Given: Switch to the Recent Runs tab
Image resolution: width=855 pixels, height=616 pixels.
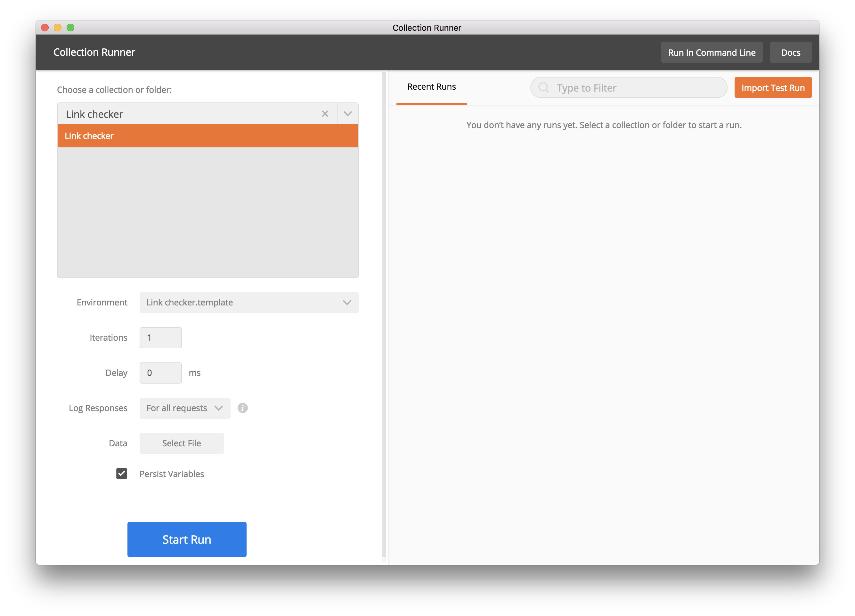Looking at the screenshot, I should click(x=431, y=87).
